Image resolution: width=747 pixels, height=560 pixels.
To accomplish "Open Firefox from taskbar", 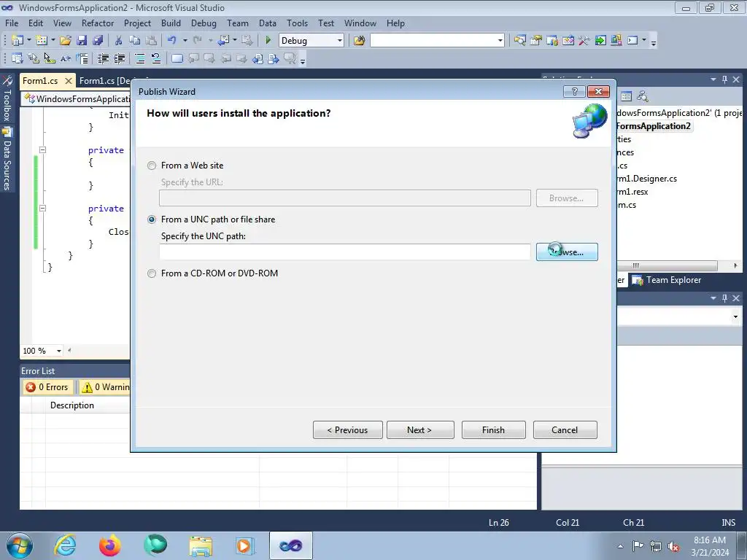I will pos(110,545).
